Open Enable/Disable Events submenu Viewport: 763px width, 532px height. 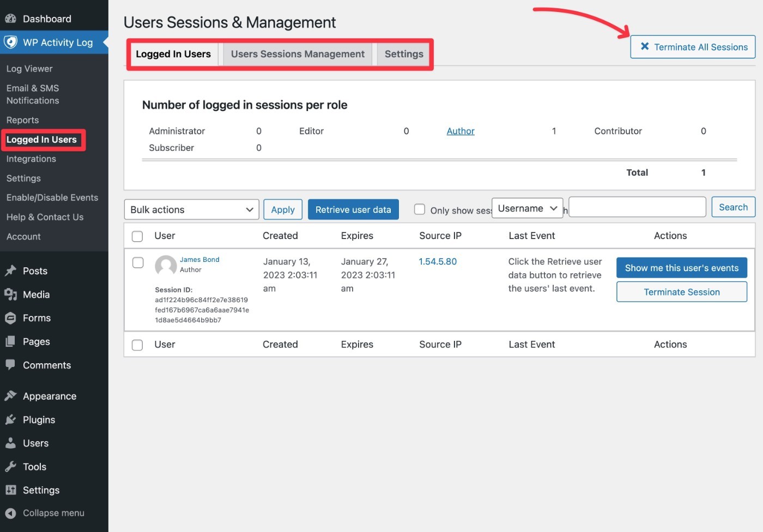(52, 197)
